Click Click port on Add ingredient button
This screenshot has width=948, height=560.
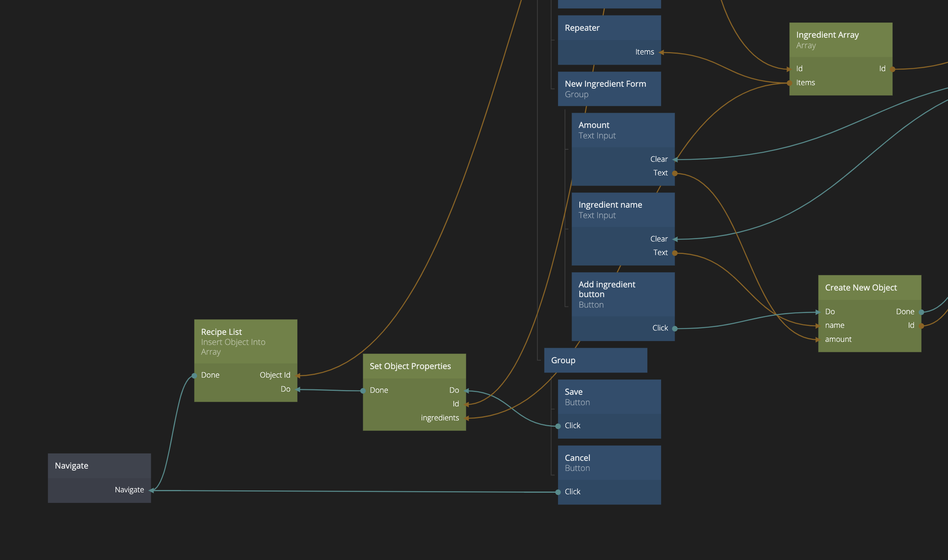coord(675,328)
